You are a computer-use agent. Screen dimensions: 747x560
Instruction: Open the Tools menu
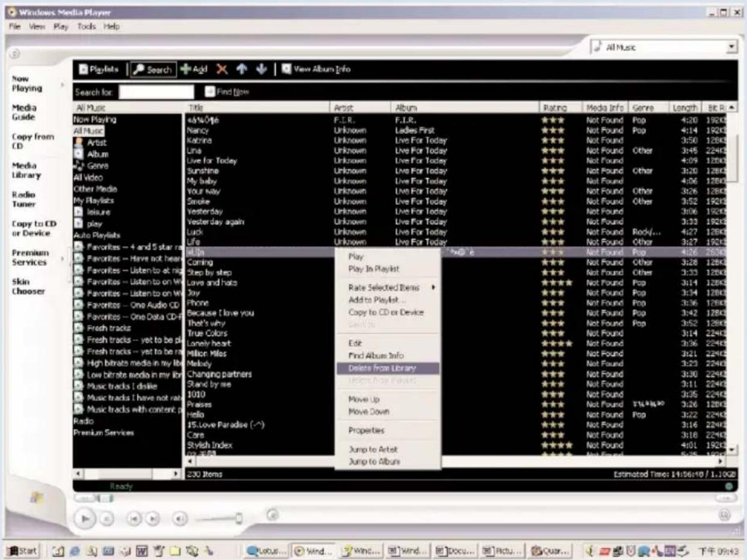(x=86, y=27)
